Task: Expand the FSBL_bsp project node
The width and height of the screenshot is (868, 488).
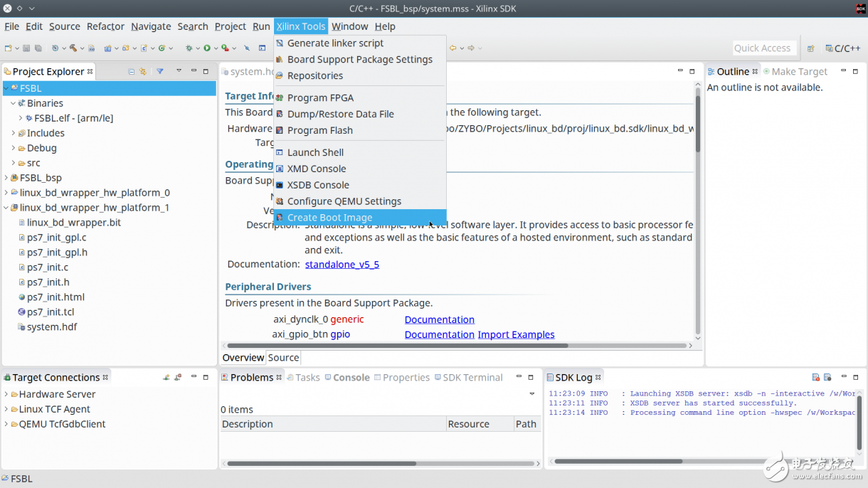Action: [x=6, y=178]
